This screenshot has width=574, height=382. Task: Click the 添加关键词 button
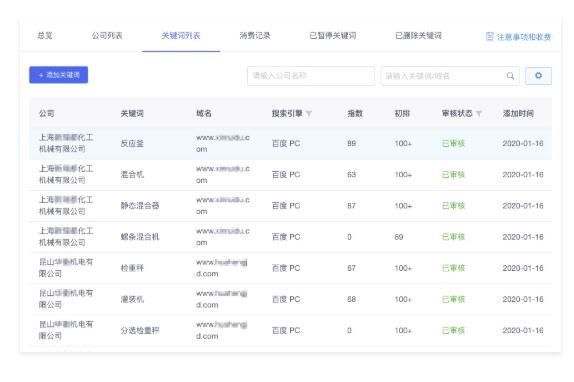59,75
